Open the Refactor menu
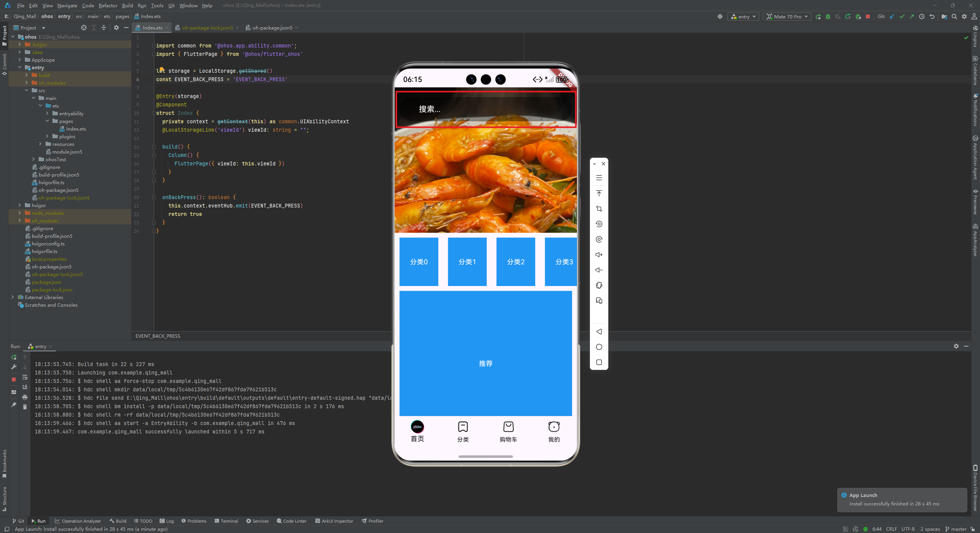The height and width of the screenshot is (533, 980). [108, 5]
